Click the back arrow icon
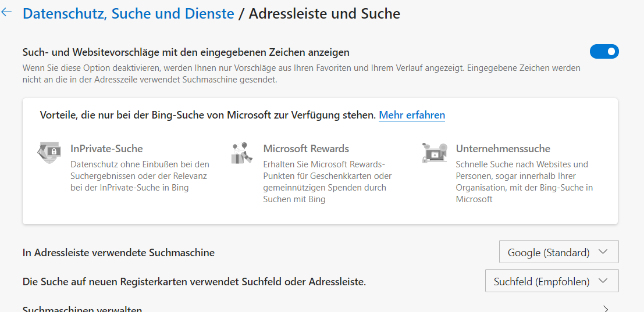 6,12
